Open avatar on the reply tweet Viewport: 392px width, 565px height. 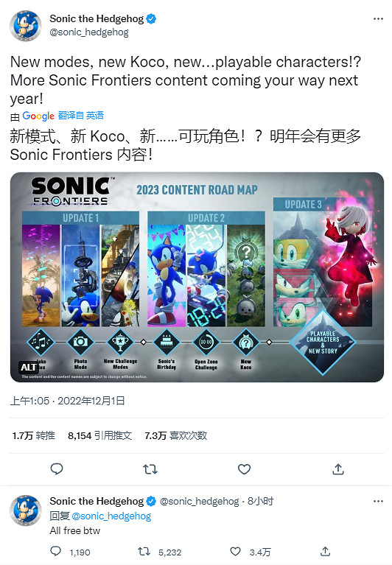[x=25, y=510]
